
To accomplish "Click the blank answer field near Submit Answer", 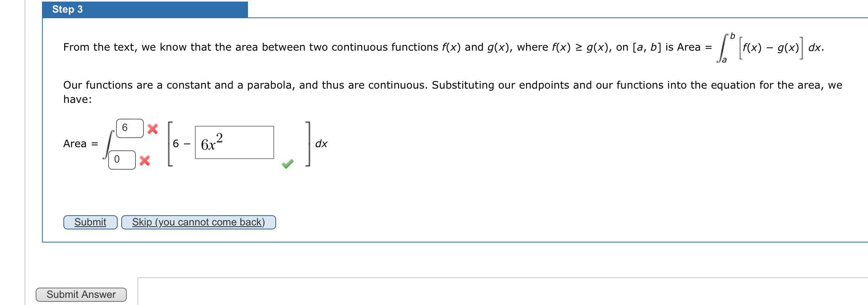I will (317, 291).
